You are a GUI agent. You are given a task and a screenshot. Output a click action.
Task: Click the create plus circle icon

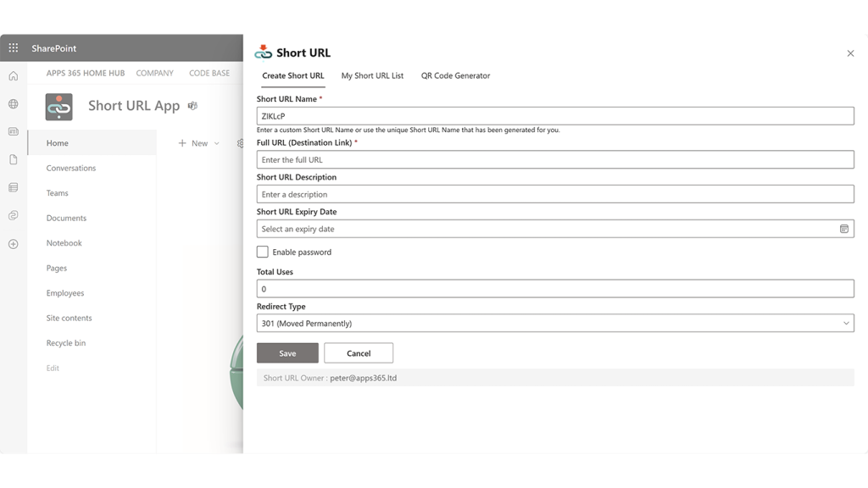(14, 244)
